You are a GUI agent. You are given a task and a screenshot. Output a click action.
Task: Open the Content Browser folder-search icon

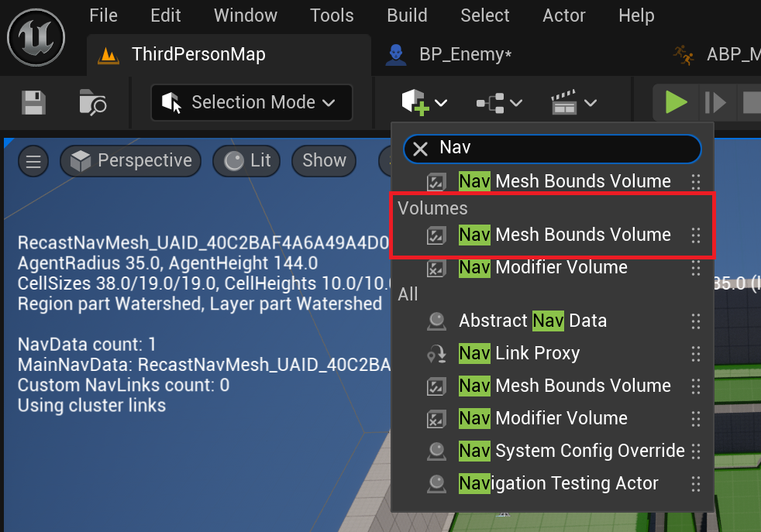92,102
